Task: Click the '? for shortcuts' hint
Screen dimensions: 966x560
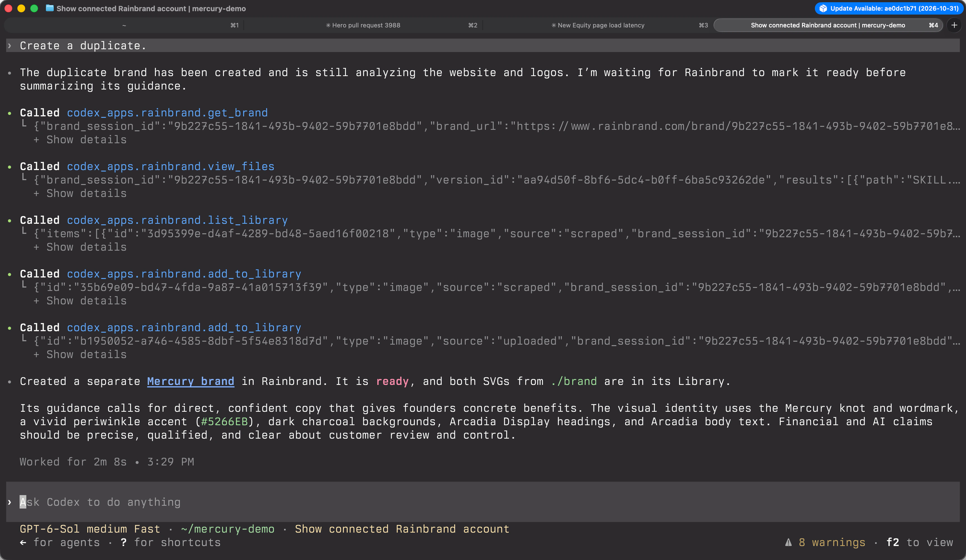Action: (x=171, y=542)
